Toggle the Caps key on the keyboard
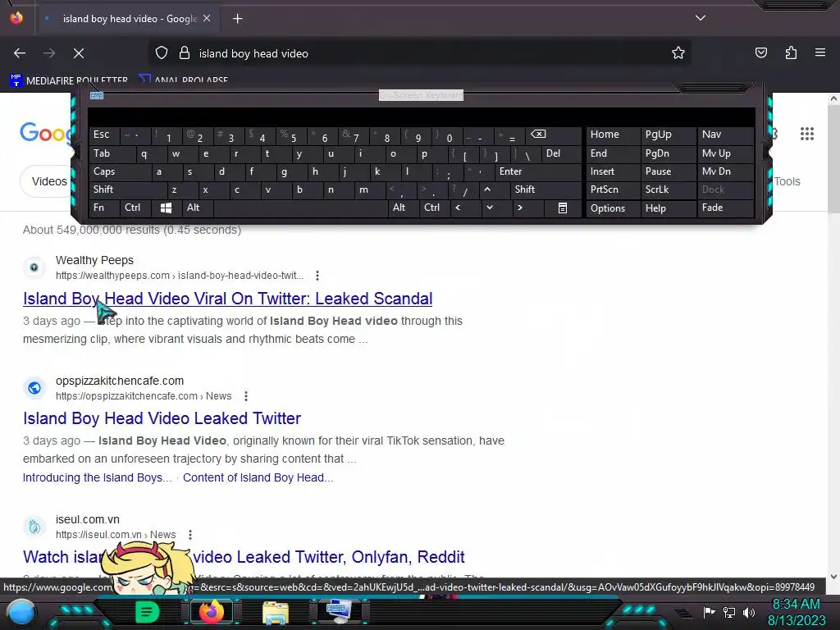The image size is (840, 630). [120, 172]
